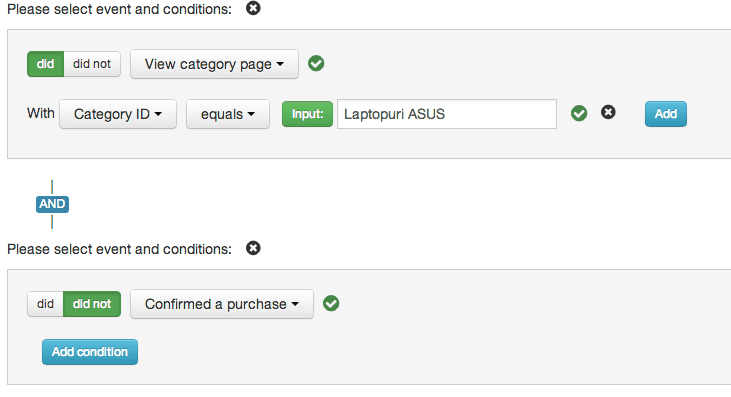Select 'did not' for the View category event
The width and height of the screenshot is (731, 397).
pos(92,64)
